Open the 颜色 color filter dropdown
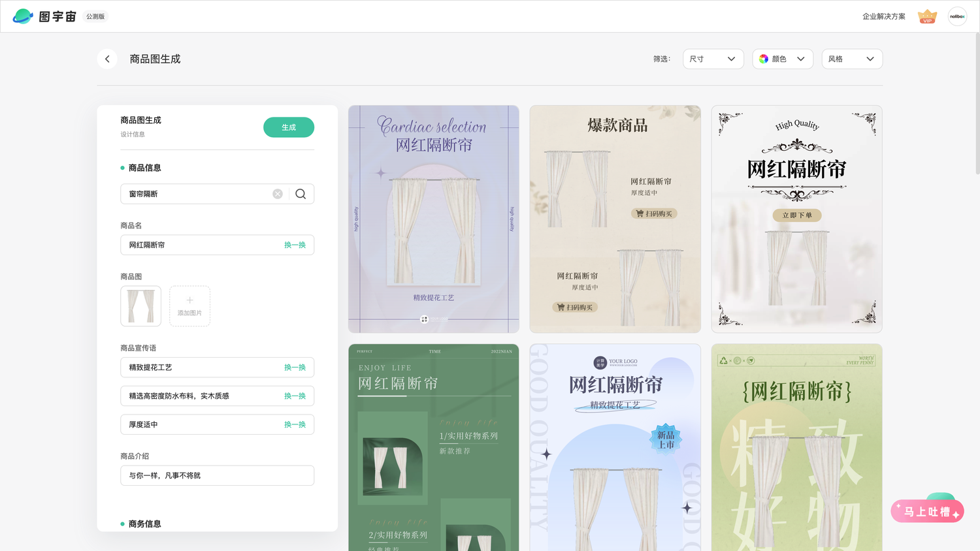This screenshot has width=980, height=551. 783,59
